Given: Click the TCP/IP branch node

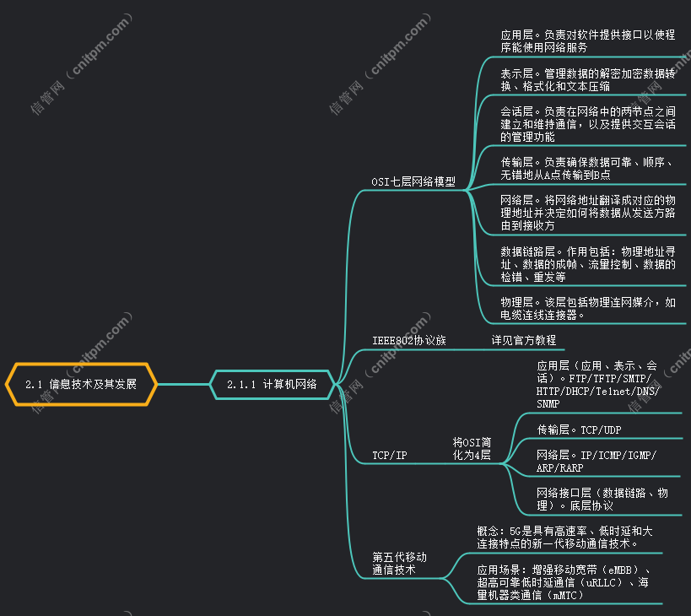Looking at the screenshot, I should (x=390, y=455).
